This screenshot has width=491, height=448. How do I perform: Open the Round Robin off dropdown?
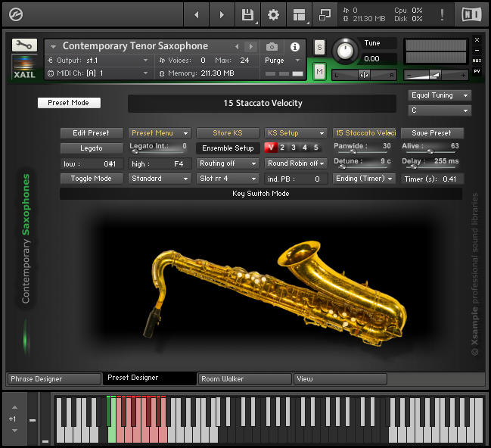[x=296, y=163]
